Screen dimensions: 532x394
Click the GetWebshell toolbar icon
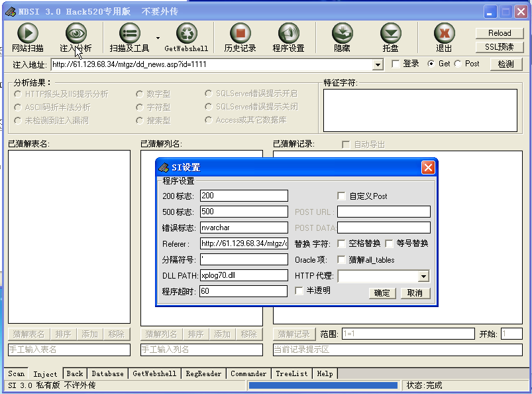pos(187,32)
